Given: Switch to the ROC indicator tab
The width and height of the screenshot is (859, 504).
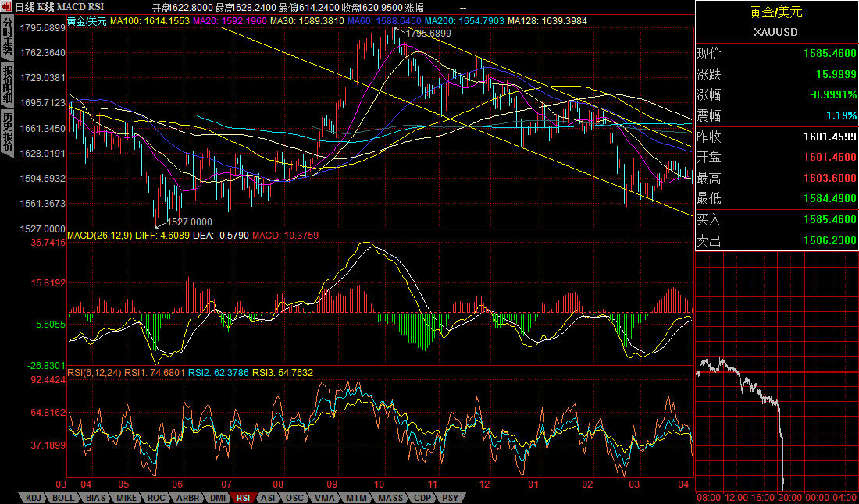Looking at the screenshot, I should [x=156, y=498].
